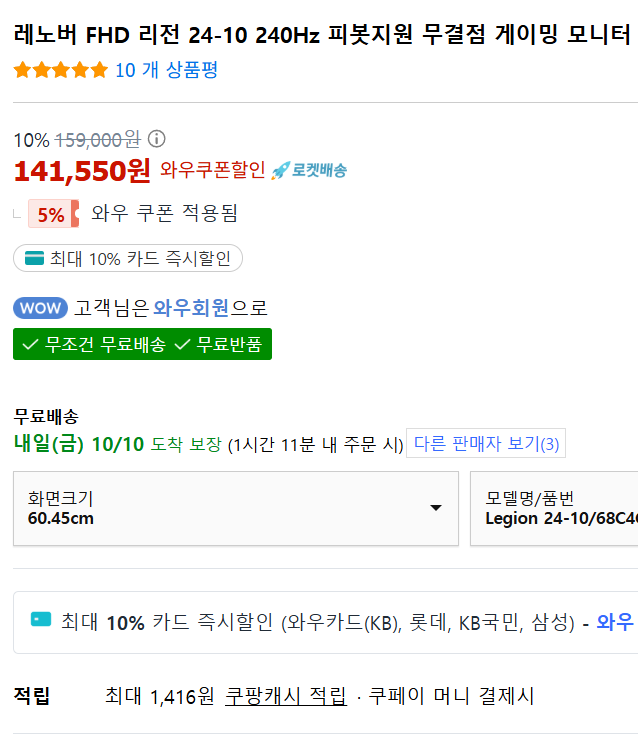Open the blue 와우 link in card banner
This screenshot has width=638, height=735.
tap(615, 622)
